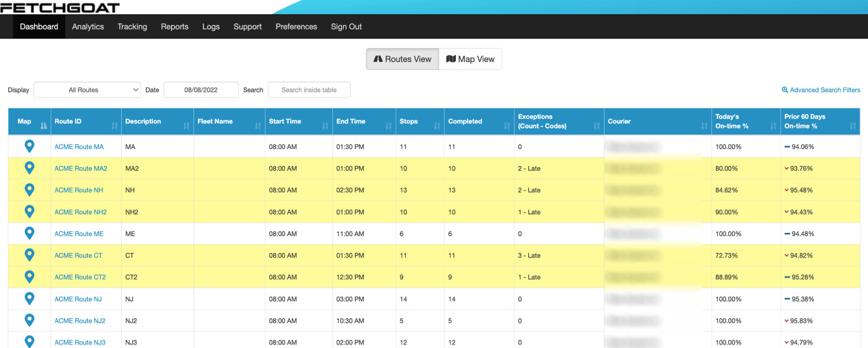Sort by Start Time column arrows

(x=325, y=126)
